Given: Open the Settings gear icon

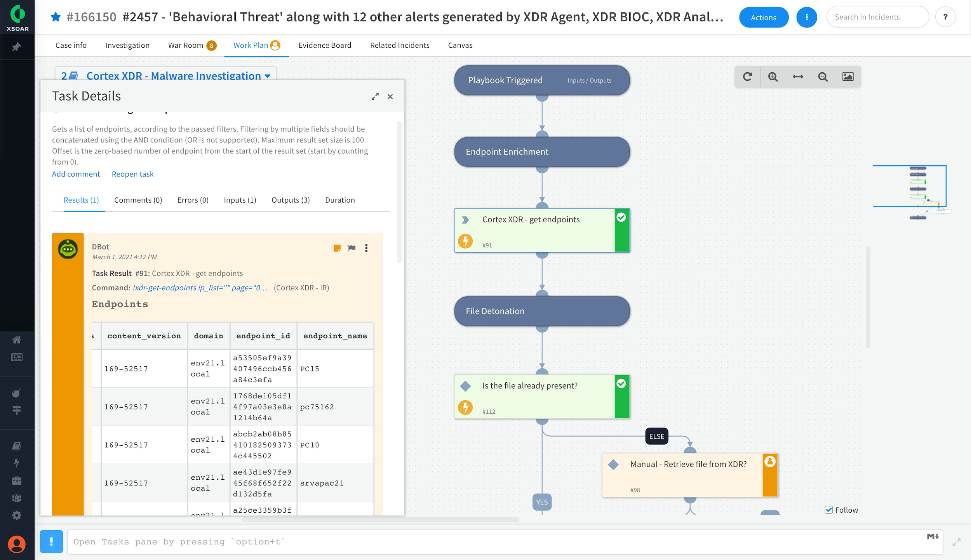Looking at the screenshot, I should (17, 515).
